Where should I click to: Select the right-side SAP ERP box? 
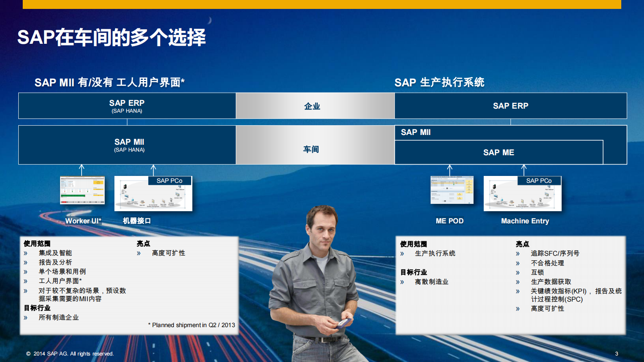pos(511,106)
